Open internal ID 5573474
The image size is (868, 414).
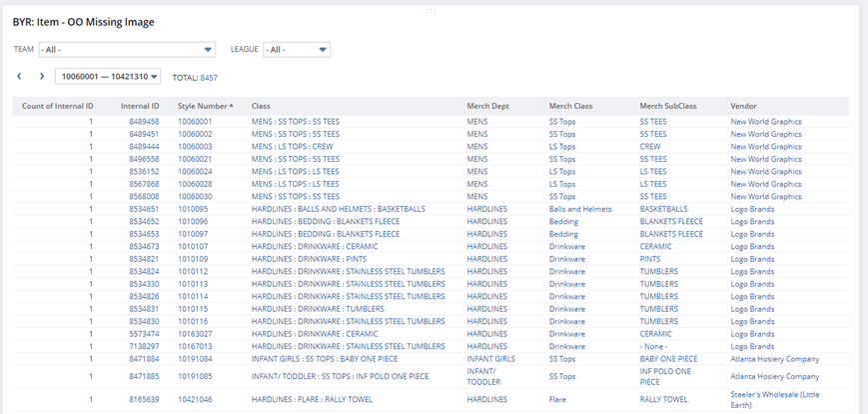pyautogui.click(x=145, y=334)
